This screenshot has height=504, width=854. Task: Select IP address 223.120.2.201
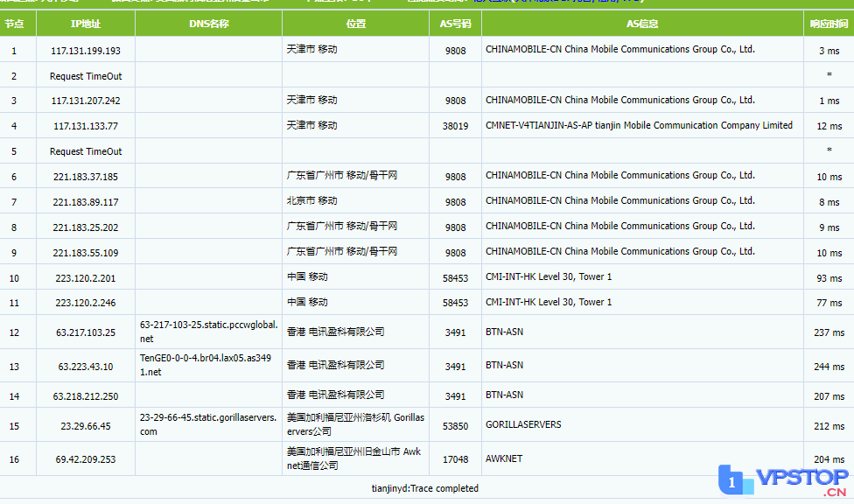click(86, 278)
